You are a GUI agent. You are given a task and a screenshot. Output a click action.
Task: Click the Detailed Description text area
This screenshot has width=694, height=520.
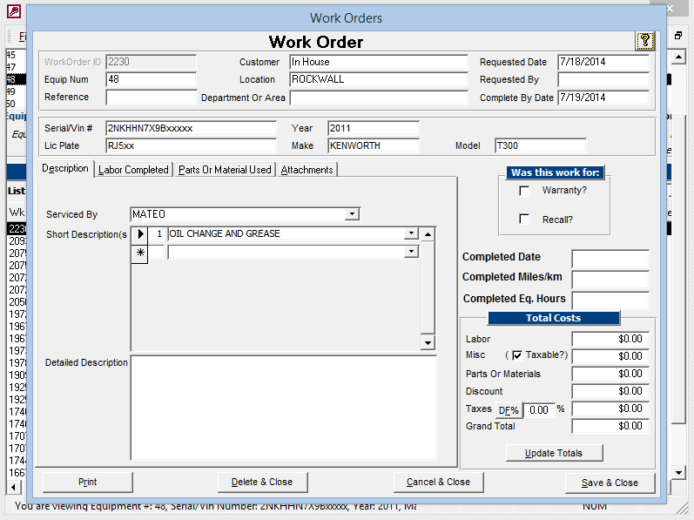[283, 408]
